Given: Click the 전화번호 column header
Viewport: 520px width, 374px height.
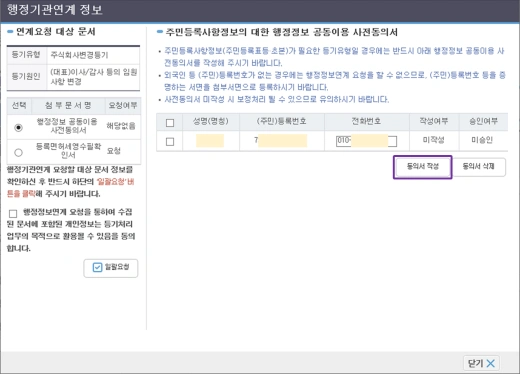Looking at the screenshot, I should click(x=367, y=121).
